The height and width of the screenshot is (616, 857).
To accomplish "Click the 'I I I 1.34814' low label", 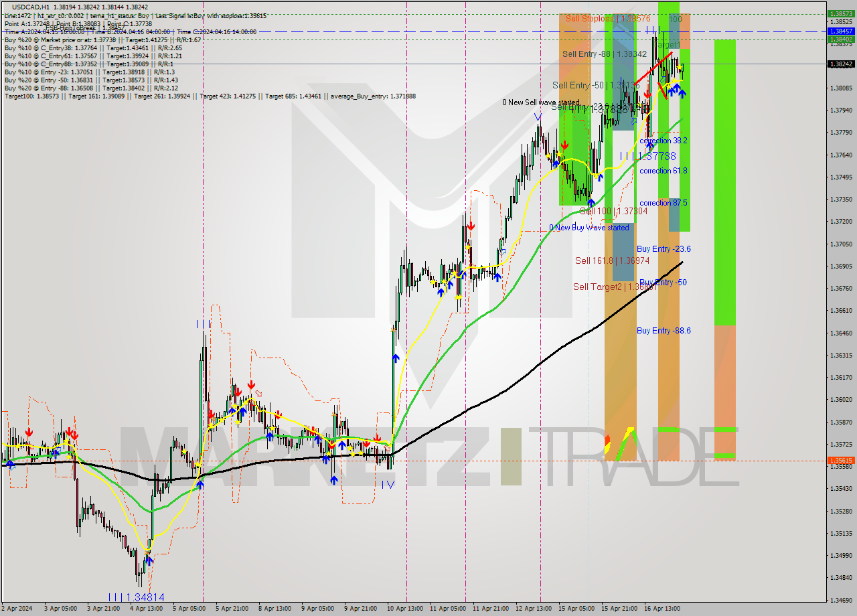I will point(136,597).
